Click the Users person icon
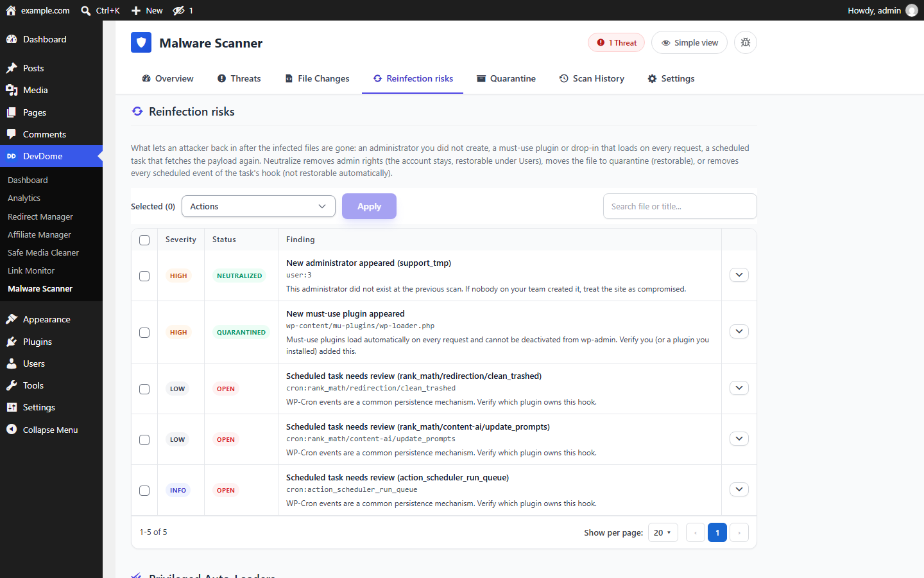Viewport: 924px width, 578px height. coord(12,363)
